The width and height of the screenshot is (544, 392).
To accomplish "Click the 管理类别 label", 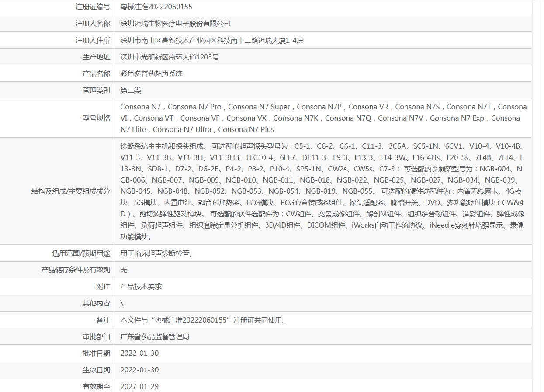I will [x=96, y=90].
